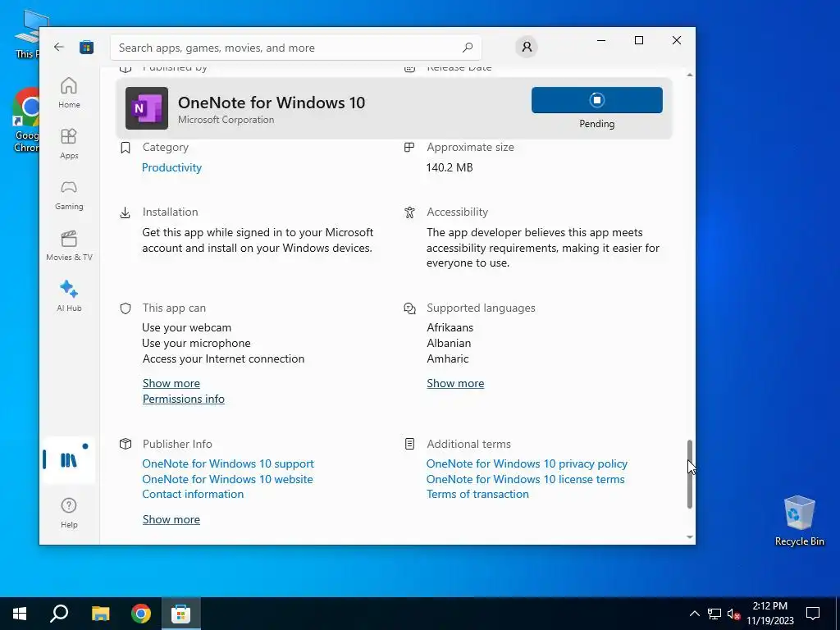Image resolution: width=840 pixels, height=630 pixels.
Task: Click the This app can shield icon
Action: tap(126, 308)
